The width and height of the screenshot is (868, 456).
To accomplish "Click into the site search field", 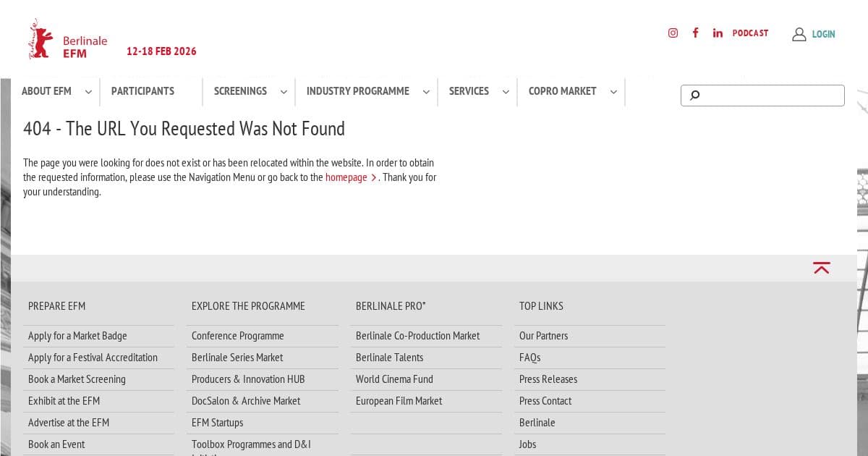I will (x=762, y=96).
